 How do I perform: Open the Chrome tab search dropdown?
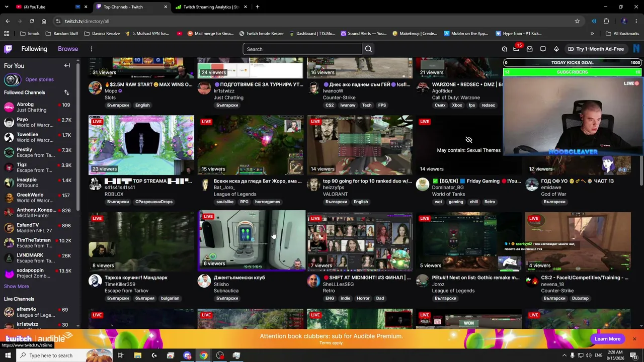pyautogui.click(x=6, y=7)
